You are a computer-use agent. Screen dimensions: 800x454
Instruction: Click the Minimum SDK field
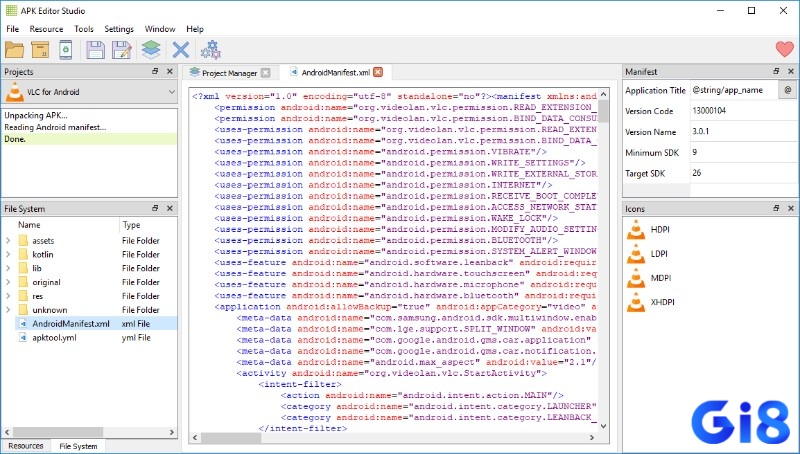click(744, 153)
